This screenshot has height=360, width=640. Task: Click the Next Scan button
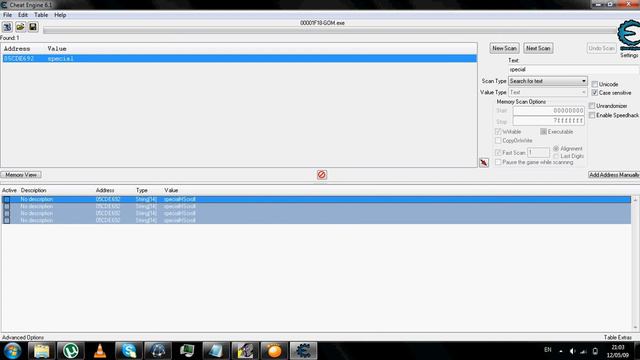coord(538,48)
